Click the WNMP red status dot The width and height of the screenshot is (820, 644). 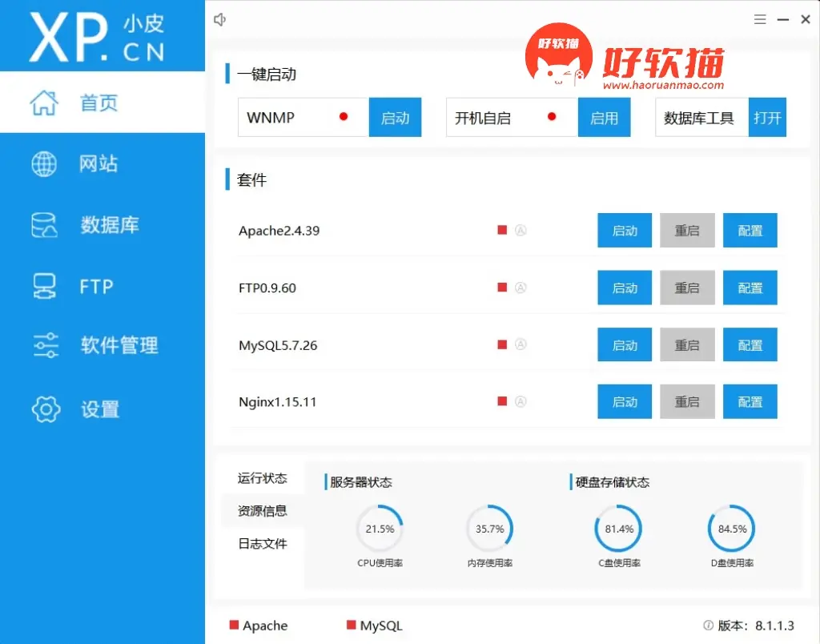pyautogui.click(x=343, y=116)
